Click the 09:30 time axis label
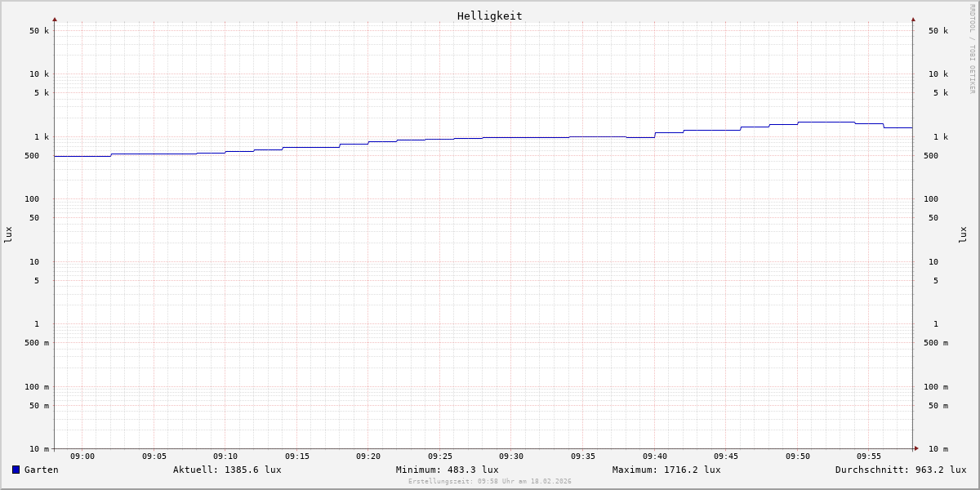The image size is (980, 490). pyautogui.click(x=511, y=457)
